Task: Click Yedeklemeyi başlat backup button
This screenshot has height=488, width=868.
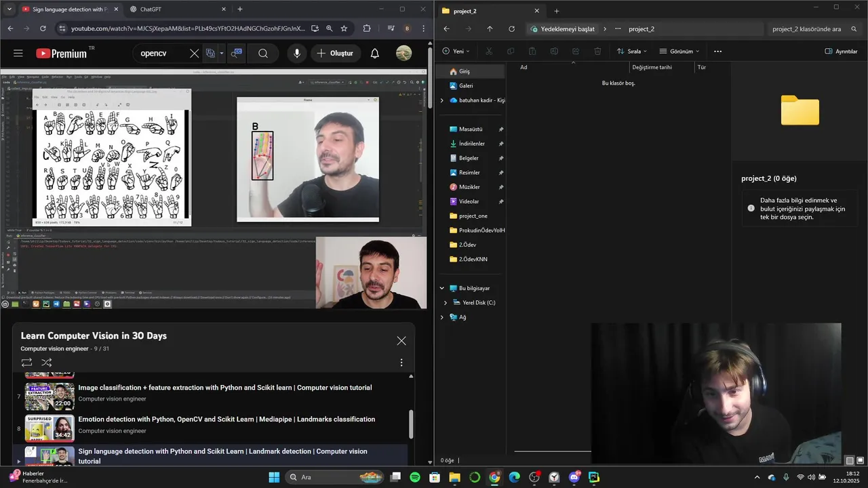Action: 562,29
